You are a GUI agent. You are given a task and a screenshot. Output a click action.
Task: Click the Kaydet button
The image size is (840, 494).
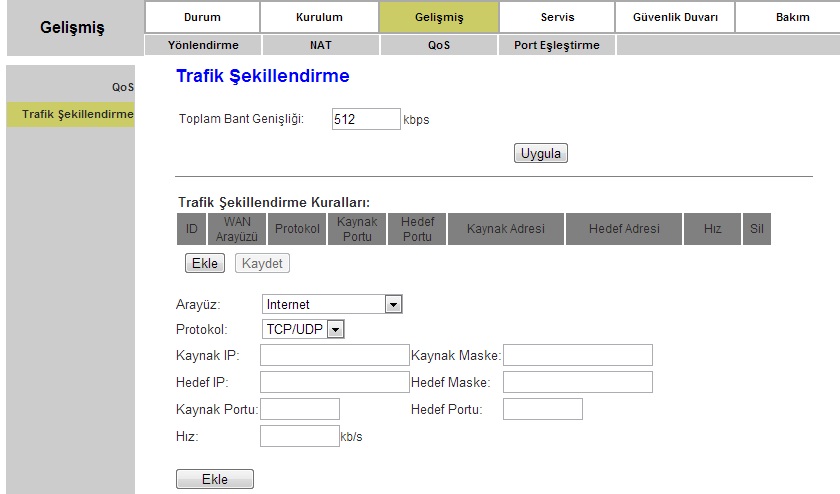[262, 263]
